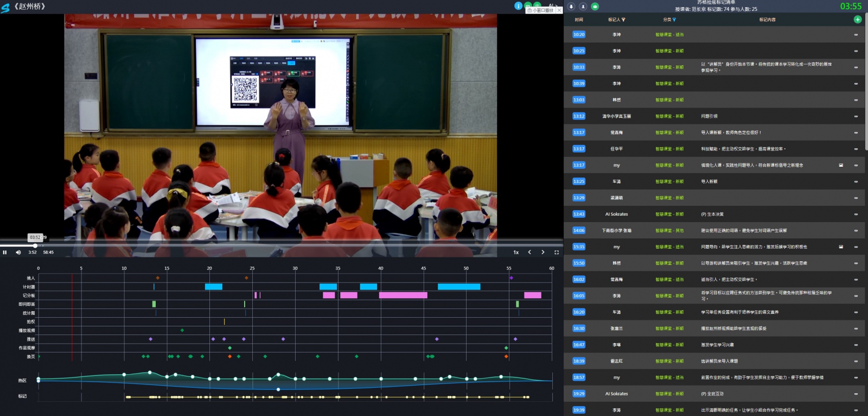
Task: Mute the video volume speaker icon
Action: point(18,252)
